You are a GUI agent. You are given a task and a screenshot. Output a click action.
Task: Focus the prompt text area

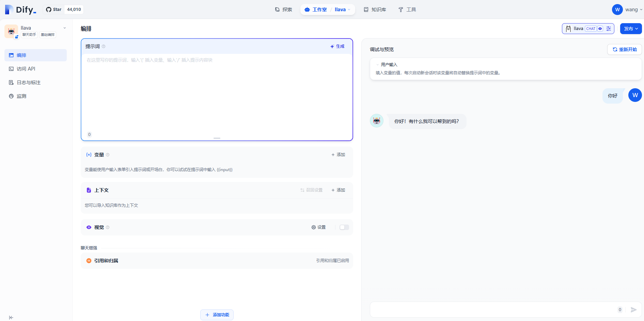tap(217, 92)
